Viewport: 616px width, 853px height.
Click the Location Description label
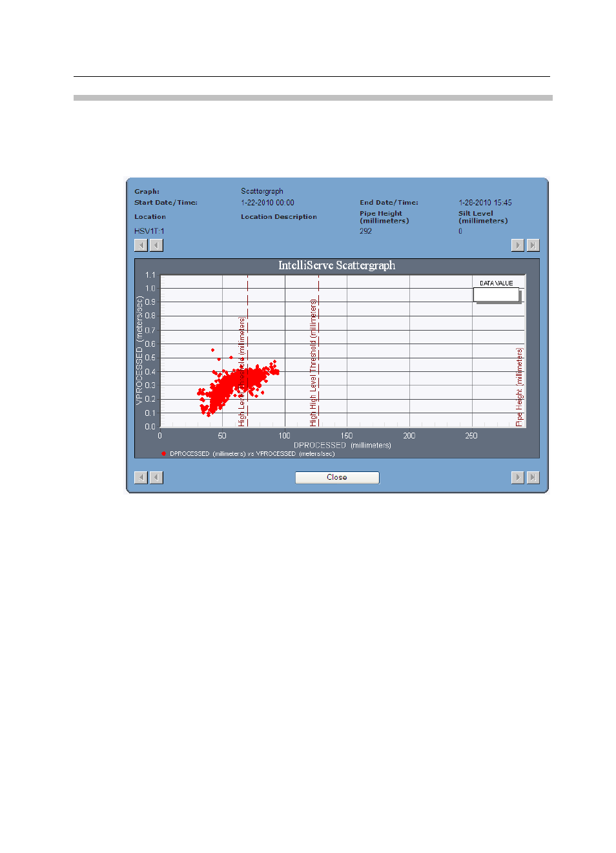click(x=279, y=217)
